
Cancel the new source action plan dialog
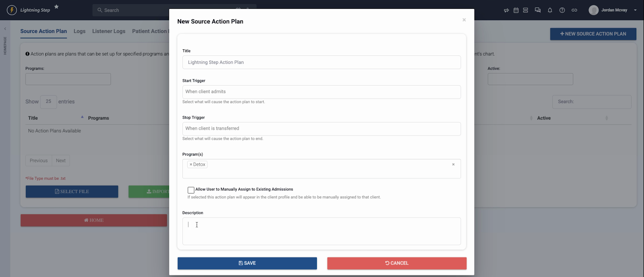click(396, 263)
